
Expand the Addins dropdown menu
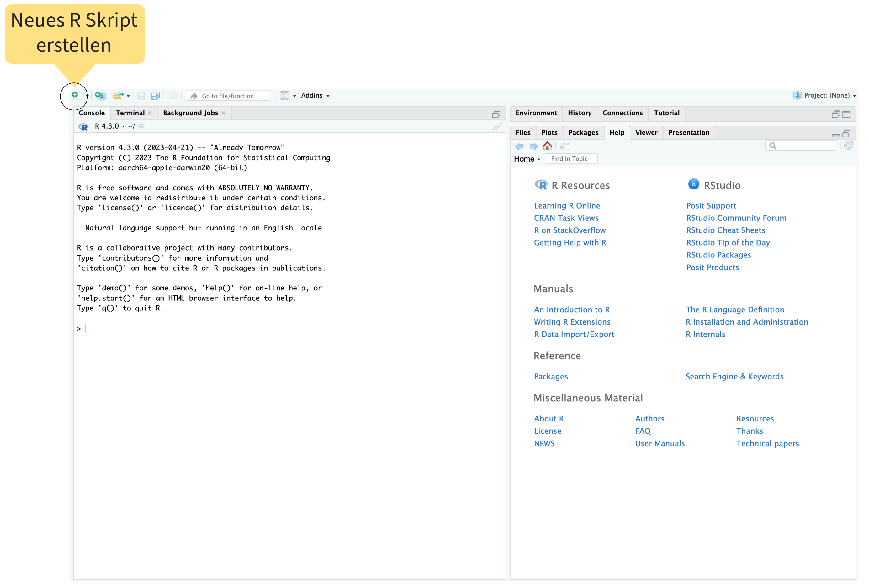click(x=315, y=96)
